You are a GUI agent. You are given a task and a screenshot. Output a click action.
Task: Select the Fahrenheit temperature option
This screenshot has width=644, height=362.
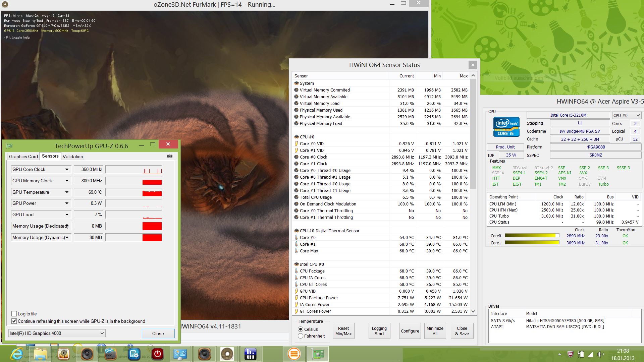click(x=301, y=336)
